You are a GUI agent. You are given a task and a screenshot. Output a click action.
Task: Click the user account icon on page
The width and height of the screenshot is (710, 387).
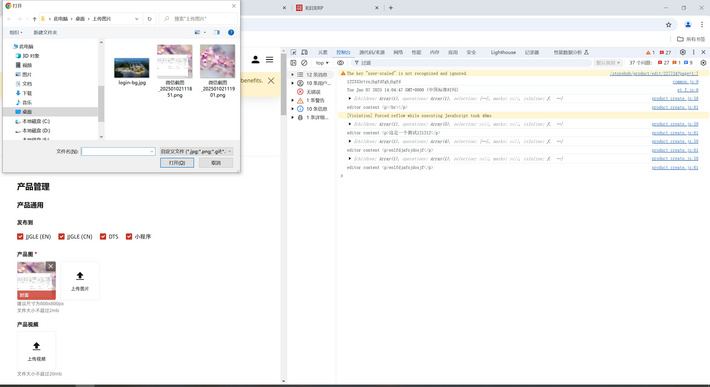click(x=255, y=59)
